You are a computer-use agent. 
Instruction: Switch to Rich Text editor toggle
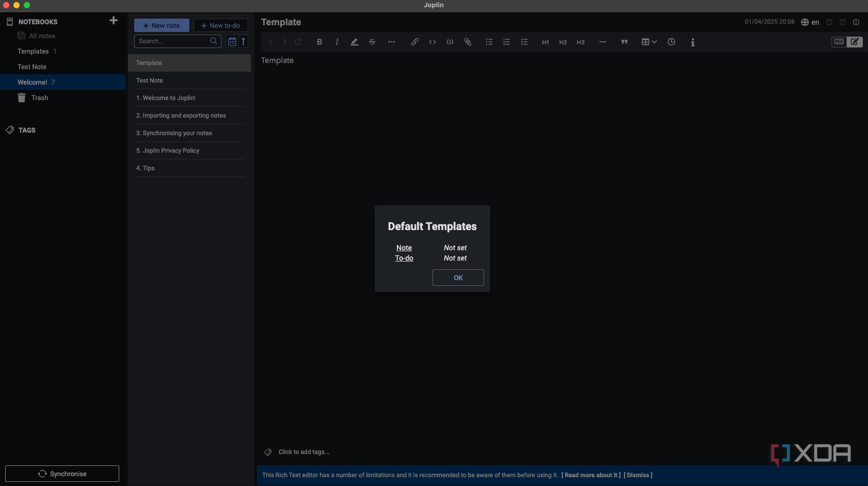click(855, 42)
